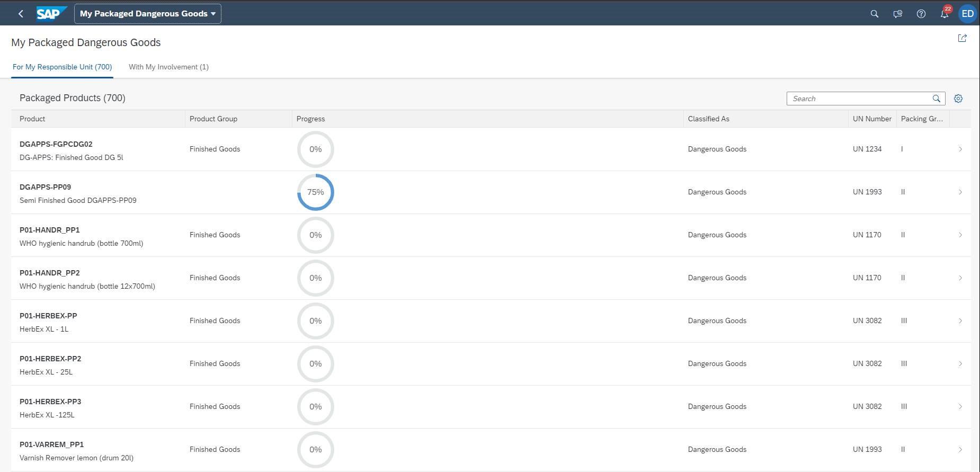Open details chevron for P01-VARREM_PP1 row

click(960, 450)
